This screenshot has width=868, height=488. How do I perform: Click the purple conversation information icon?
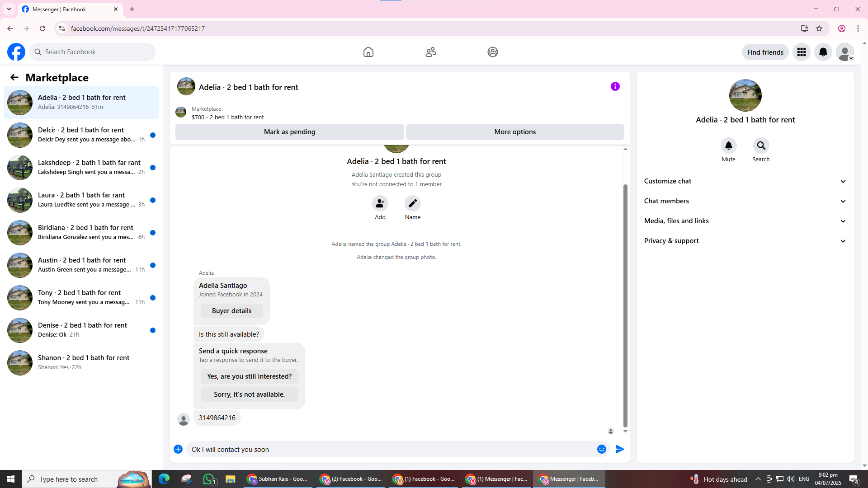point(615,86)
